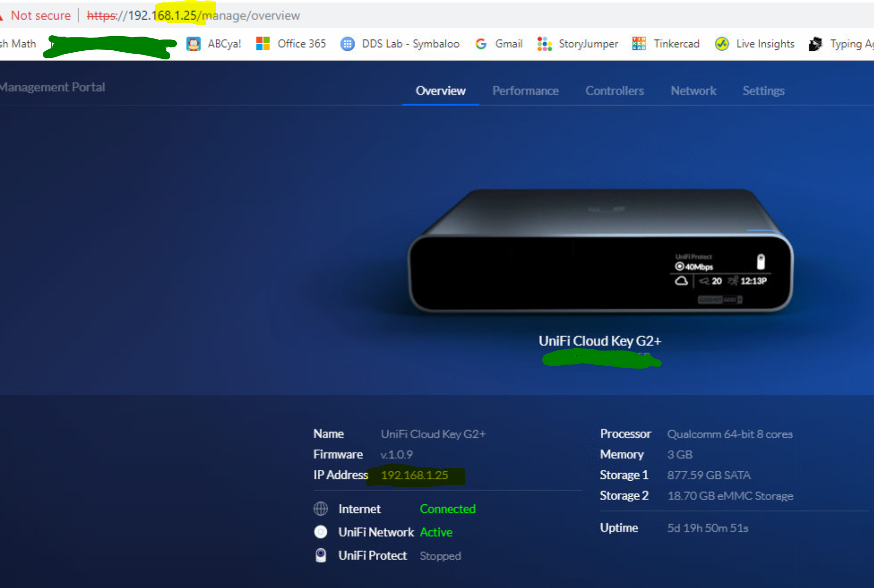This screenshot has width=874, height=588.
Task: Open the Controllers tab
Action: [x=614, y=91]
